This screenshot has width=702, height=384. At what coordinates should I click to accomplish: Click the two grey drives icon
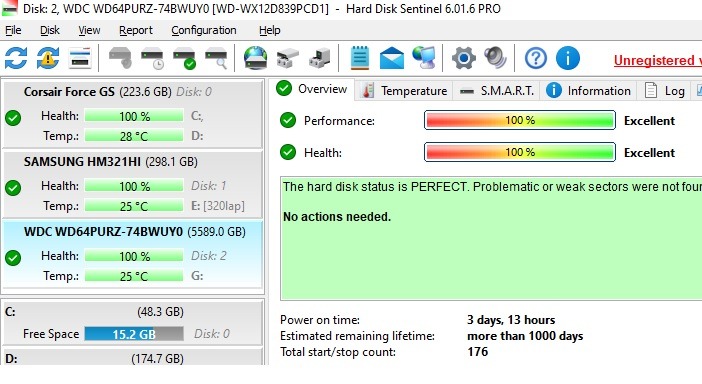[288, 58]
